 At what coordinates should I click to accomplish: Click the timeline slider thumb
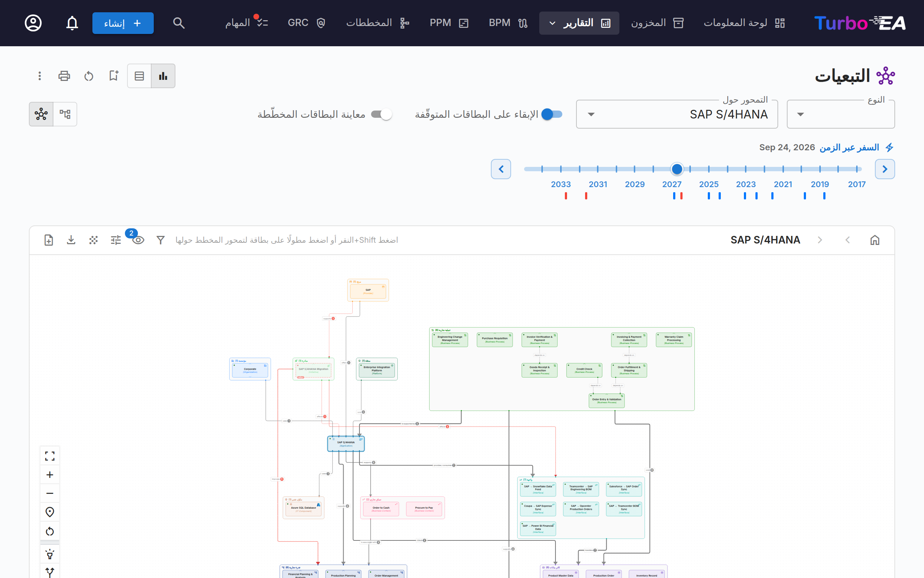(677, 169)
